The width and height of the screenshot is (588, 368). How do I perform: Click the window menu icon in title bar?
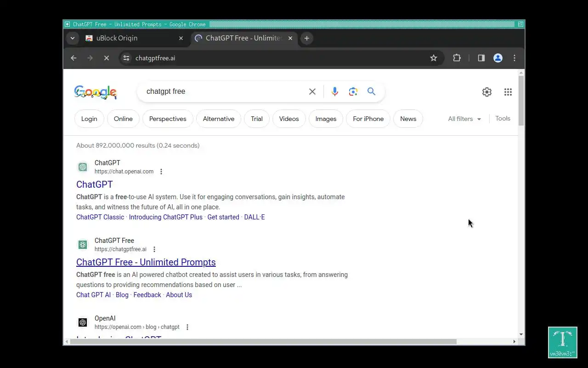[x=68, y=24]
